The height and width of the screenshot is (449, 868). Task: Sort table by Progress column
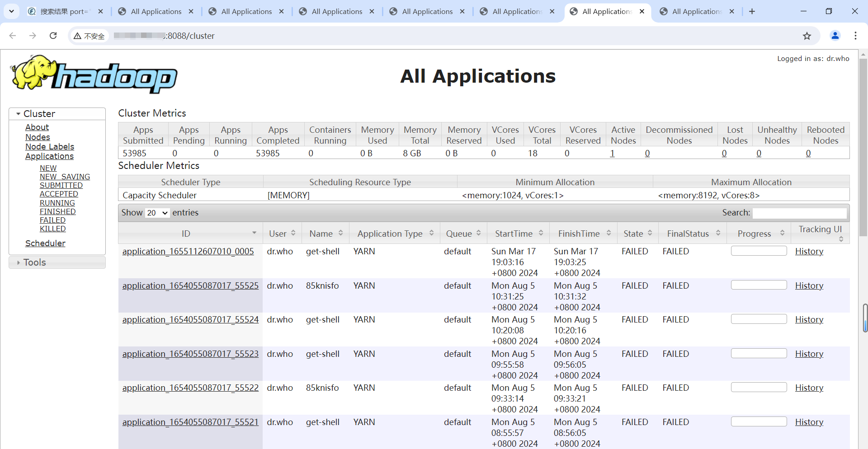(x=759, y=234)
